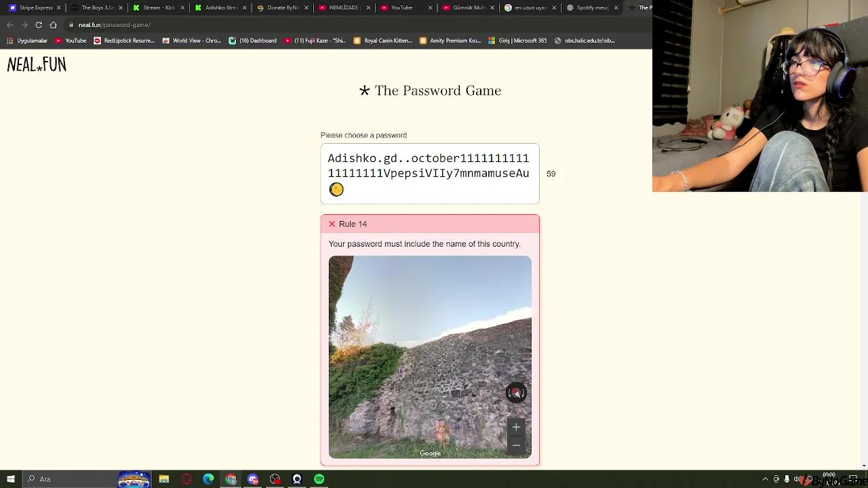Zoom in on the Street View
This screenshot has height=488, width=868.
(516, 427)
